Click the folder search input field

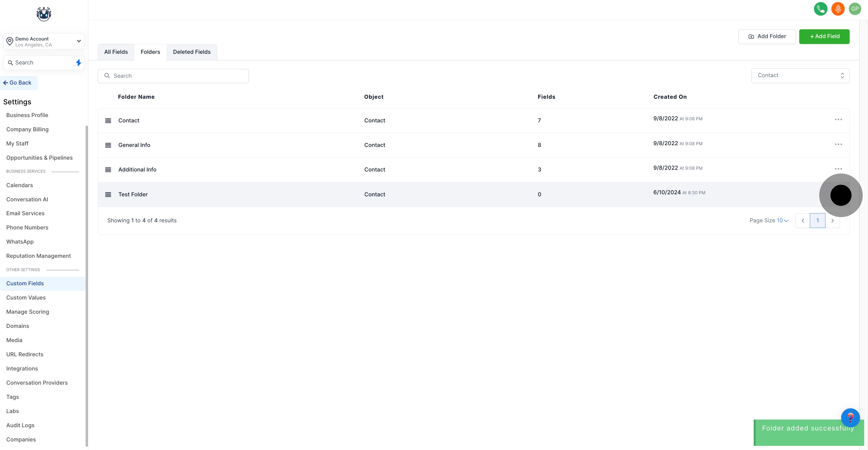point(173,76)
